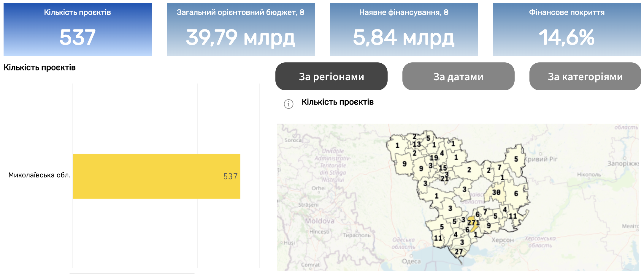Select the map district labeled 15
Image resolution: width=644 pixels, height=274 pixels.
[x=443, y=168]
